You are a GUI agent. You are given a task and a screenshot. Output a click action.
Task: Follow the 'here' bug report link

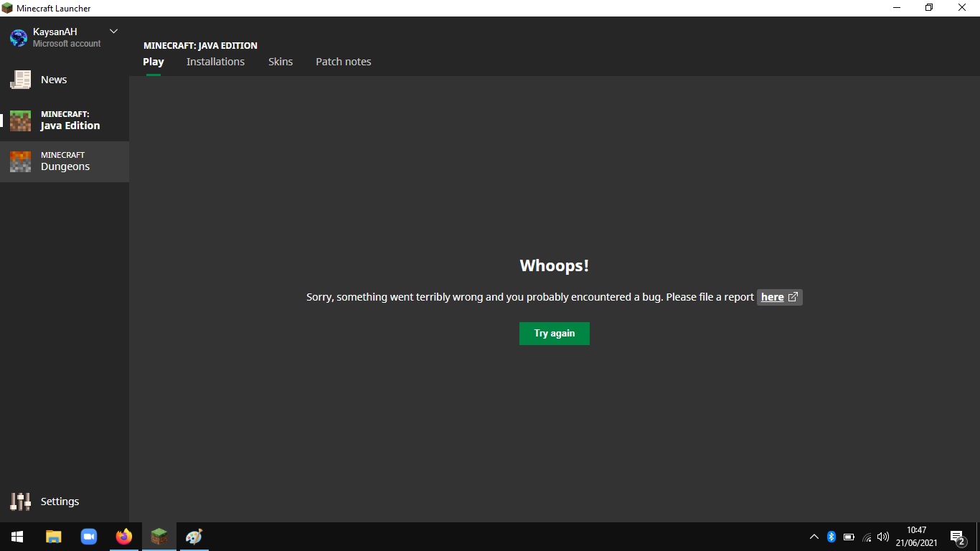[x=773, y=297]
